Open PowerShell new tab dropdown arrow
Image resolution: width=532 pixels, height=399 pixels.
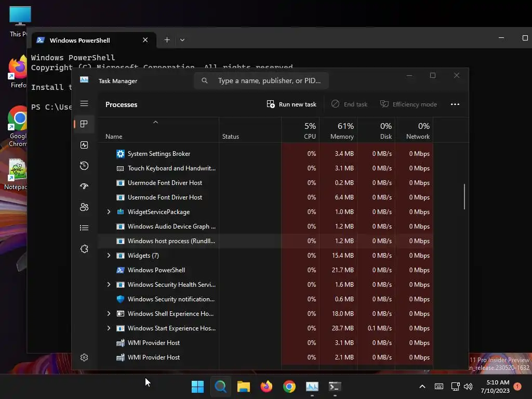(x=182, y=40)
